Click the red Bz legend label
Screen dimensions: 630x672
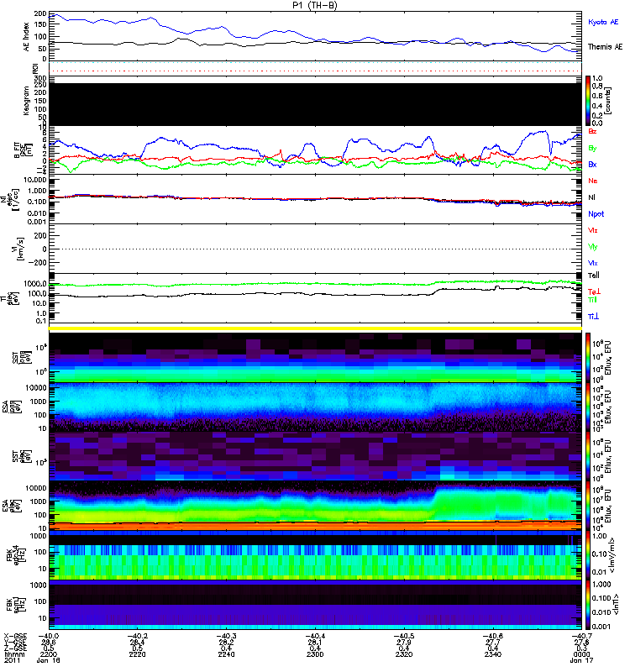click(x=593, y=131)
